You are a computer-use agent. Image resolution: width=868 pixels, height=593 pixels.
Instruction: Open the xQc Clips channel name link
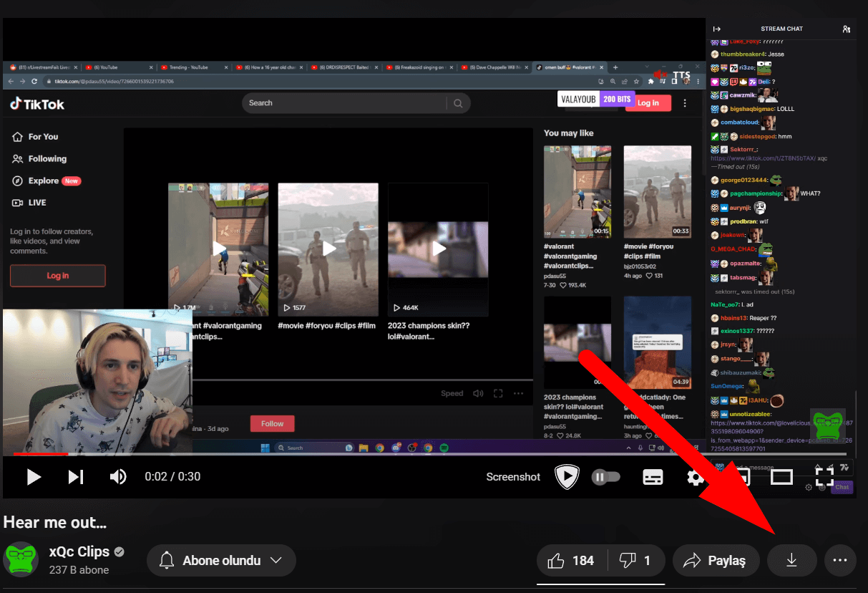pos(79,552)
